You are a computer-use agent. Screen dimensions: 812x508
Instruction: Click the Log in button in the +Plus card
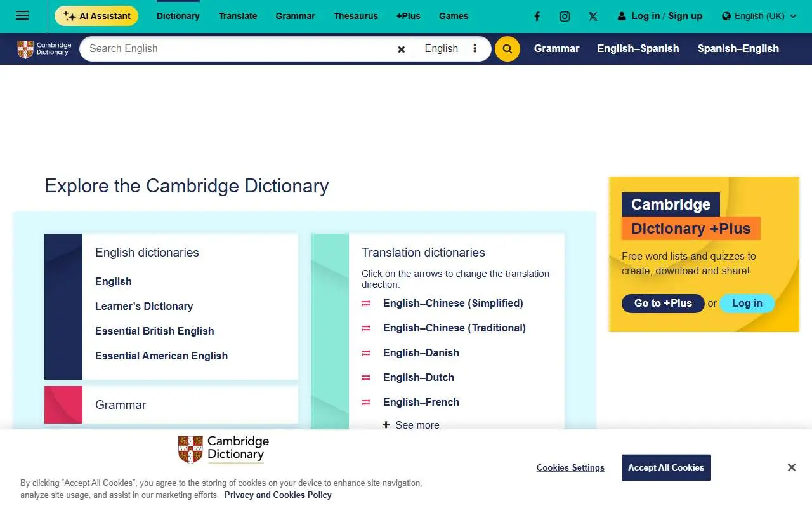click(747, 304)
